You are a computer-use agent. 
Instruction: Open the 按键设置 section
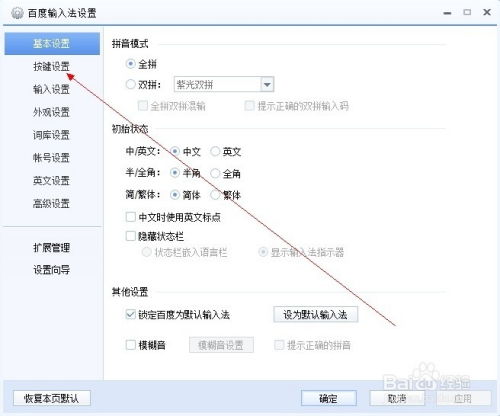51,66
